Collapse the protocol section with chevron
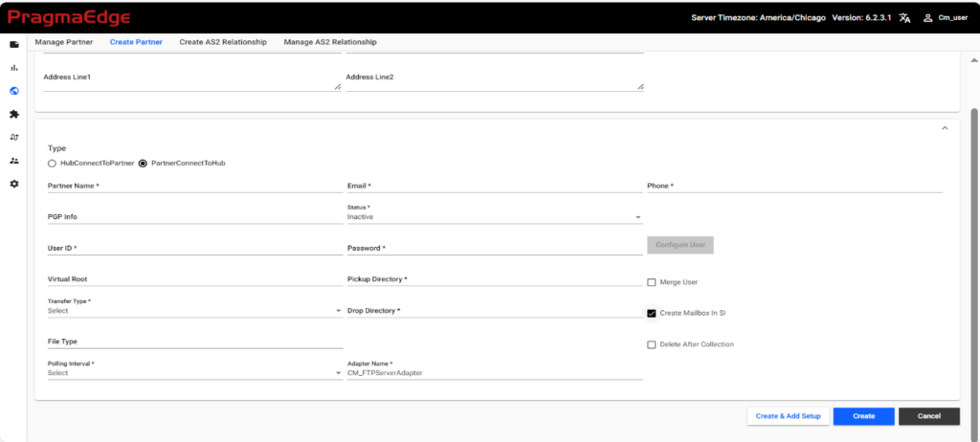The image size is (980, 442). [x=945, y=127]
